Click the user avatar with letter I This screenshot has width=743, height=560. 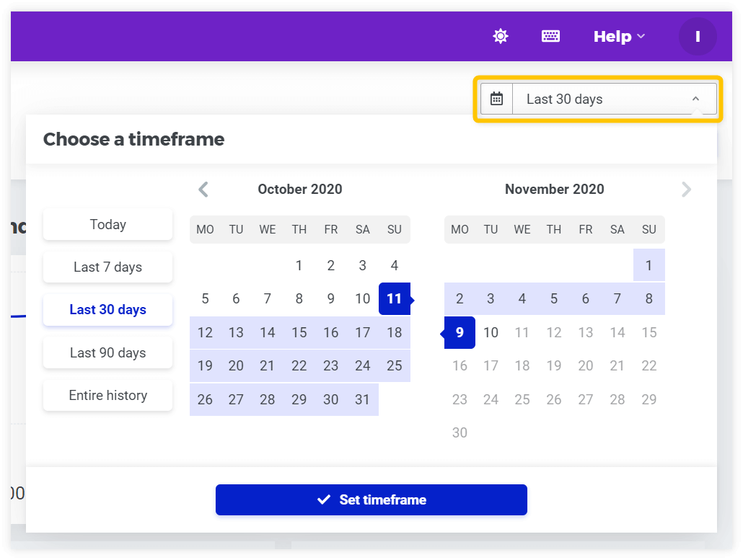tap(698, 37)
